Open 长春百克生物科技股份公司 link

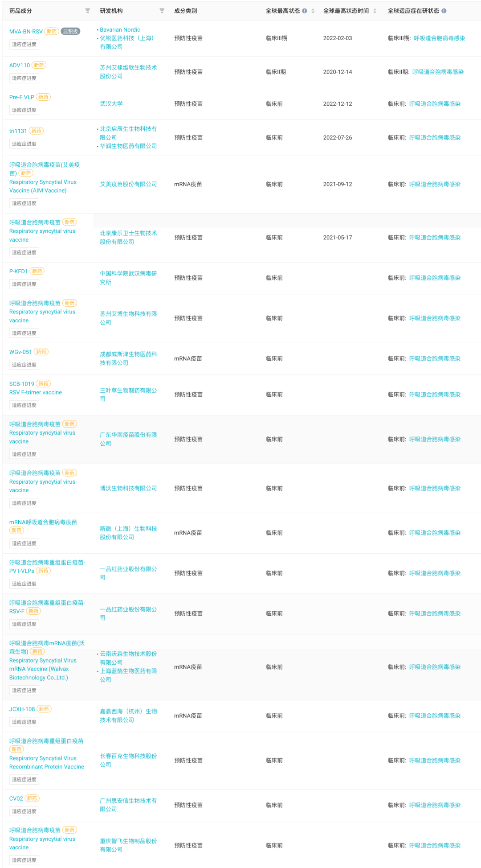coord(128,761)
